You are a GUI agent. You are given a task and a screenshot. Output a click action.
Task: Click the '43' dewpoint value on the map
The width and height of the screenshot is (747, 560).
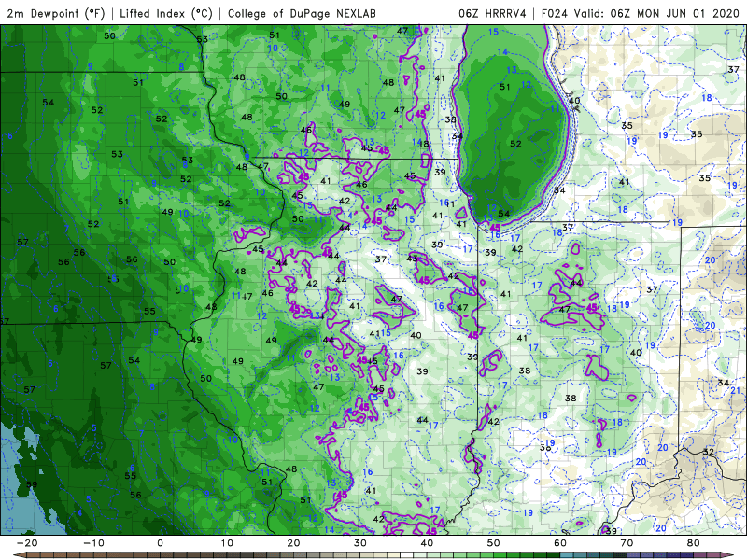412,259
